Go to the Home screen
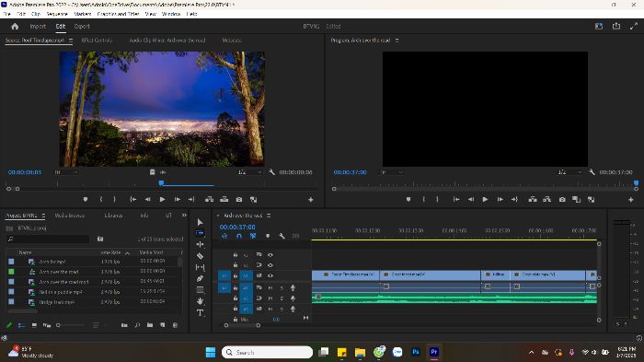The image size is (644, 362). (16, 27)
